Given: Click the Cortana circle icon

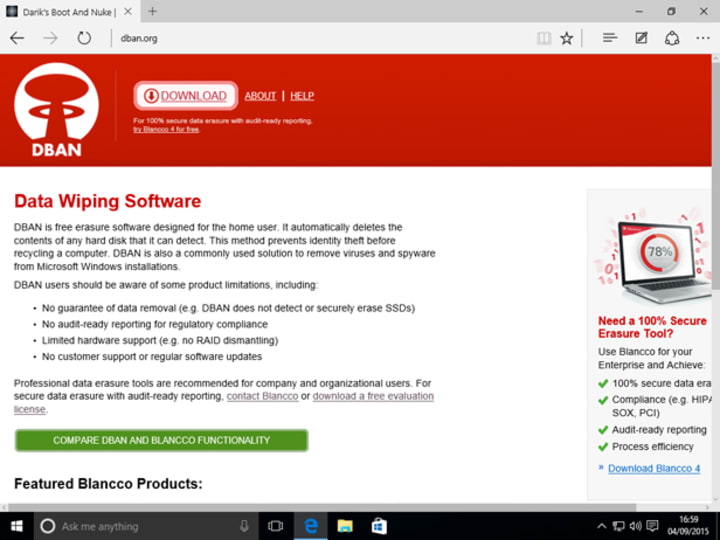Looking at the screenshot, I should click(x=48, y=526).
